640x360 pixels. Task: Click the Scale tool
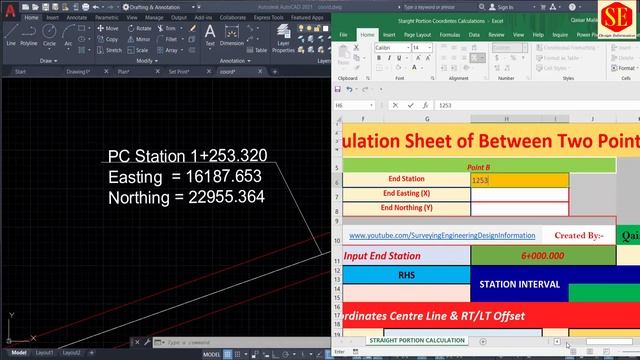point(138,50)
